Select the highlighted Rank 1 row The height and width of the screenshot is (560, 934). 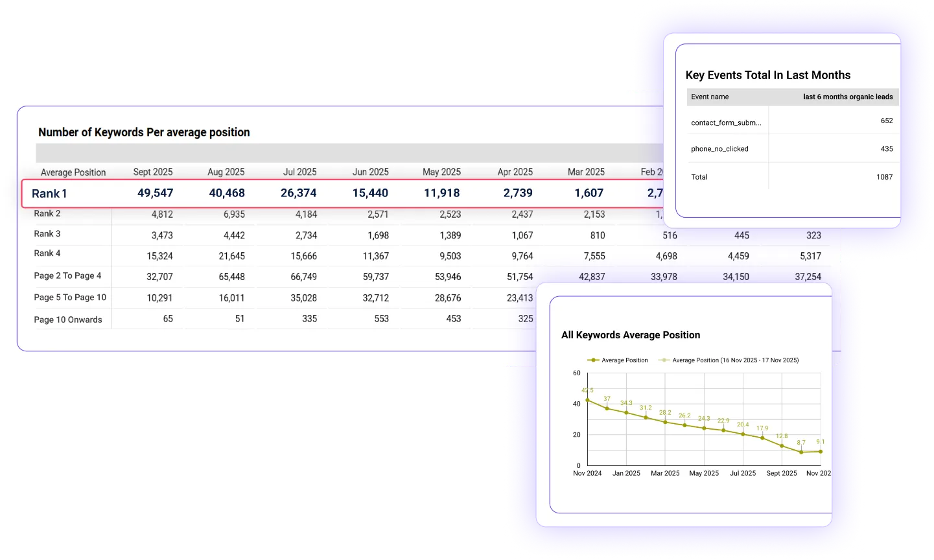point(324,193)
